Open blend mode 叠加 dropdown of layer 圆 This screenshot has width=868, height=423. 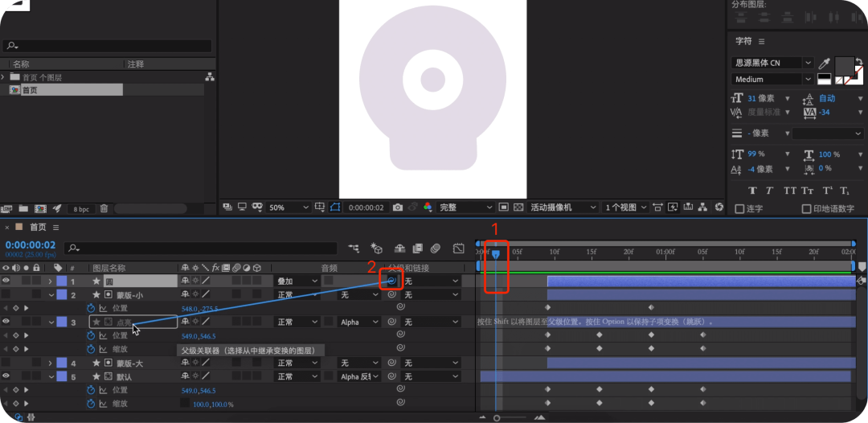click(x=298, y=281)
